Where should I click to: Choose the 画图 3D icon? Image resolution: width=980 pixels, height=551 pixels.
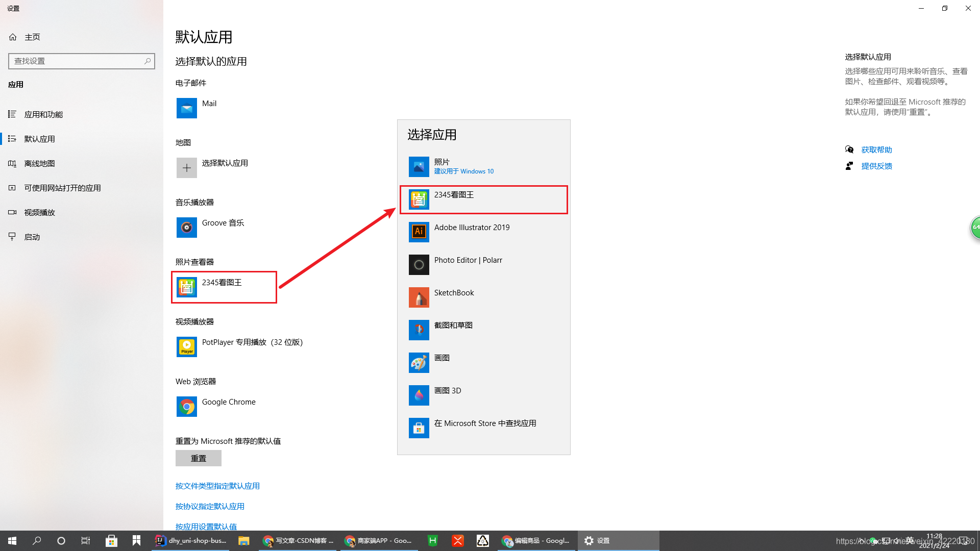419,395
